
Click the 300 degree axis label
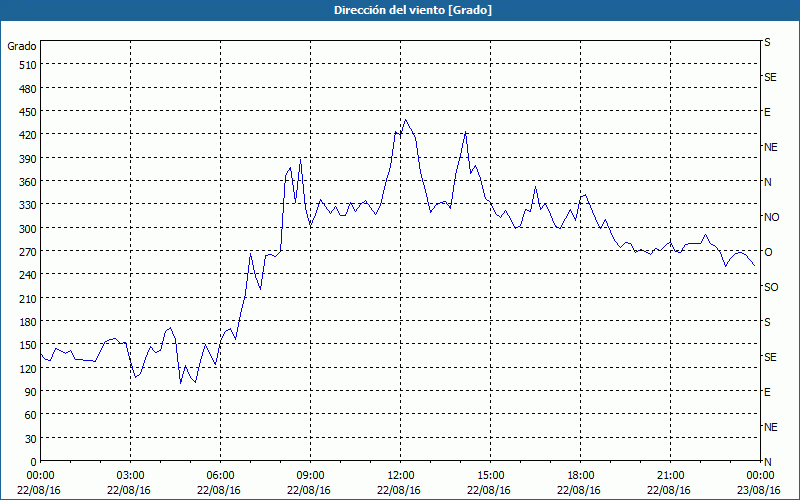28,229
